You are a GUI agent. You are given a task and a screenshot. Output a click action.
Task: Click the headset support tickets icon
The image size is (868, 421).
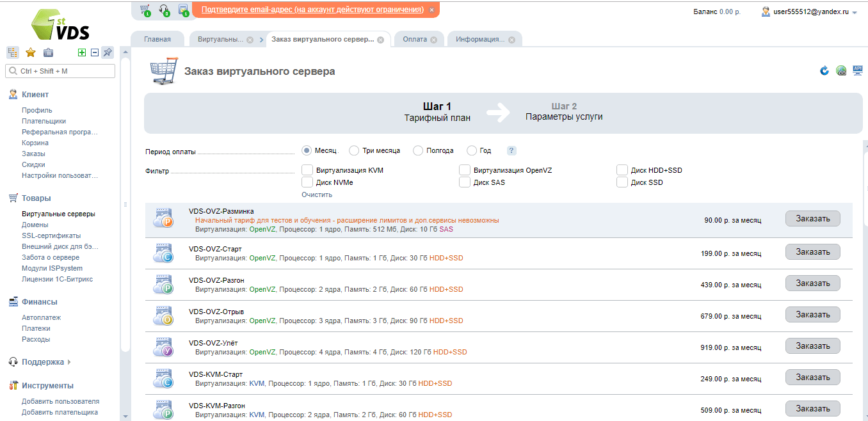click(164, 10)
